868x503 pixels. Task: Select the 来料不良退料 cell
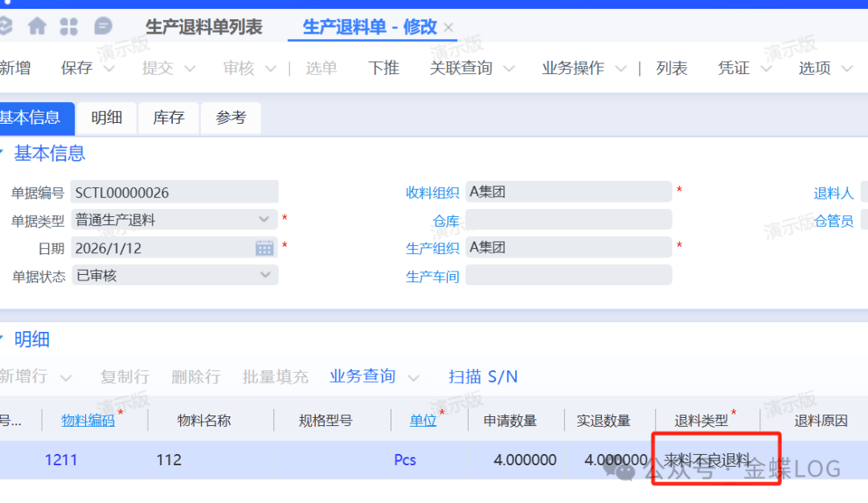[x=706, y=460]
